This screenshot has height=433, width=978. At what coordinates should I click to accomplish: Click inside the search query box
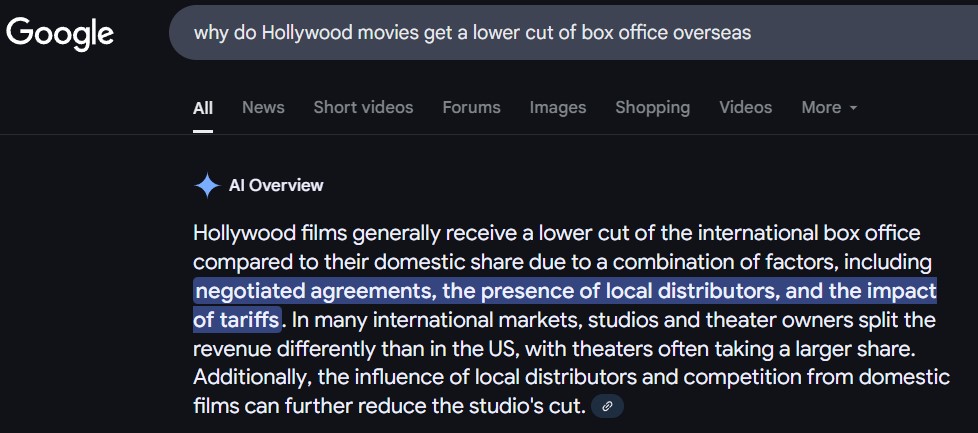(x=560, y=33)
